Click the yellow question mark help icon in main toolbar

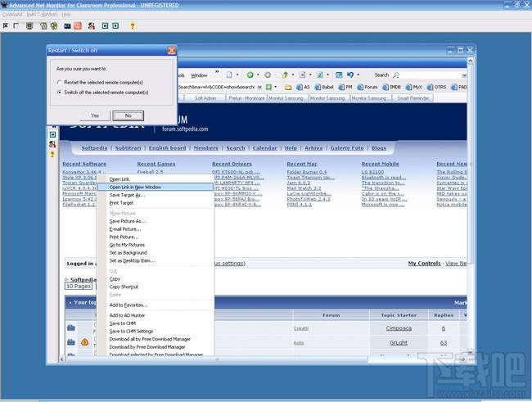(133, 26)
